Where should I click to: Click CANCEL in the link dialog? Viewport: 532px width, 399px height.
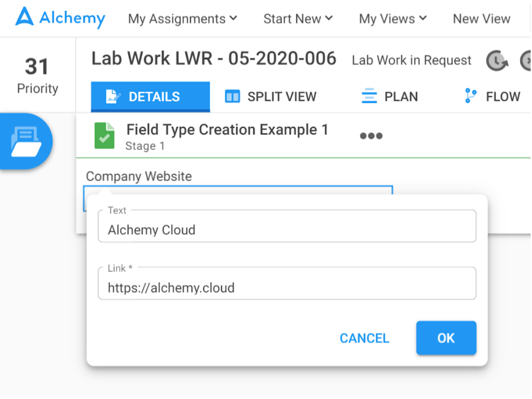tap(364, 338)
